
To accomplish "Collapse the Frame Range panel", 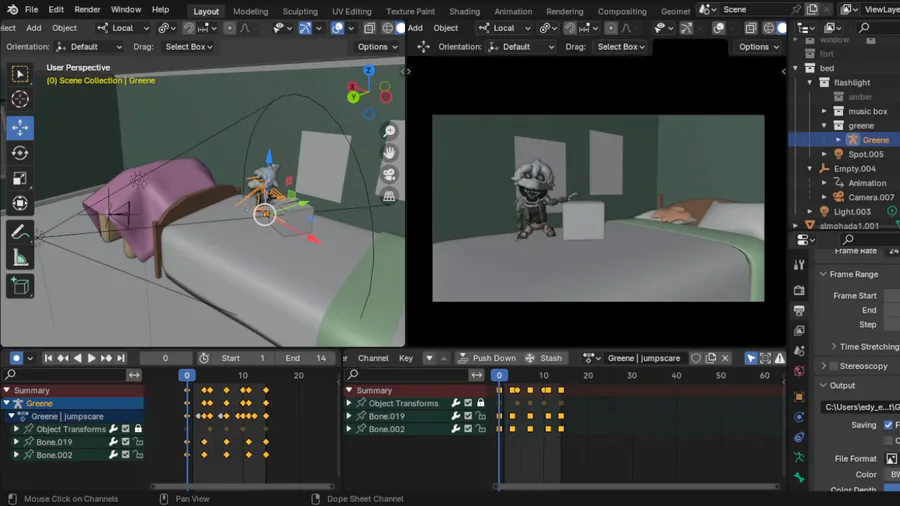I will (x=854, y=274).
